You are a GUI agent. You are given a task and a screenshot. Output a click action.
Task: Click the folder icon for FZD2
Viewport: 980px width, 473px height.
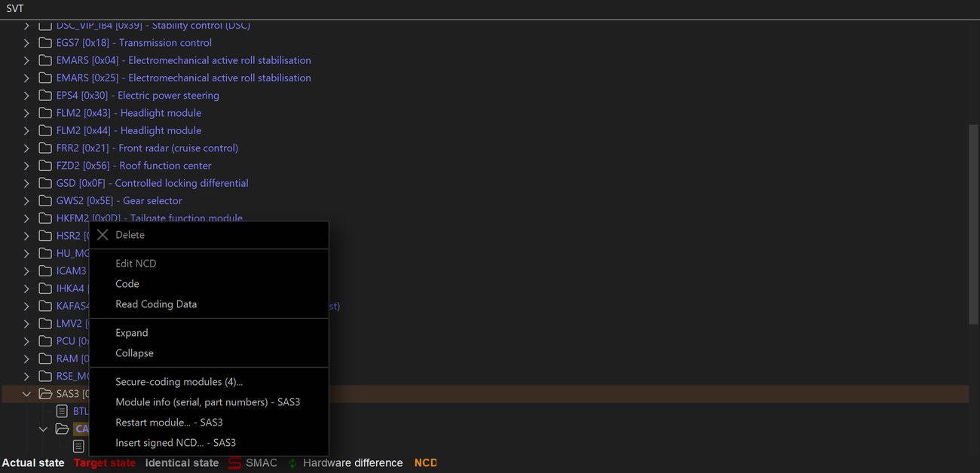[x=45, y=166]
